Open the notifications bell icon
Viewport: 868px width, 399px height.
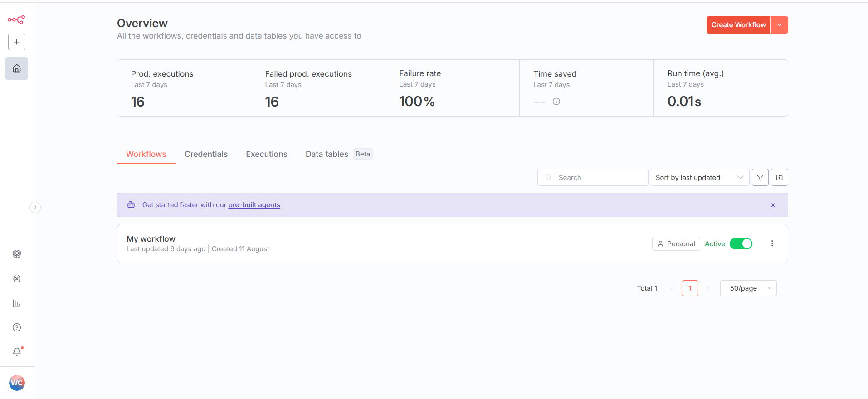coord(17,352)
